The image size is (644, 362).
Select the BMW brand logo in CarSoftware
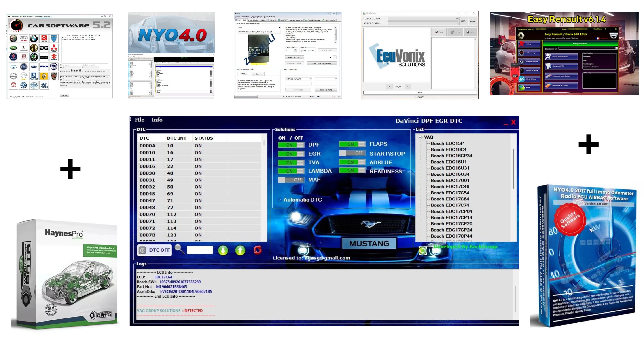(x=34, y=38)
